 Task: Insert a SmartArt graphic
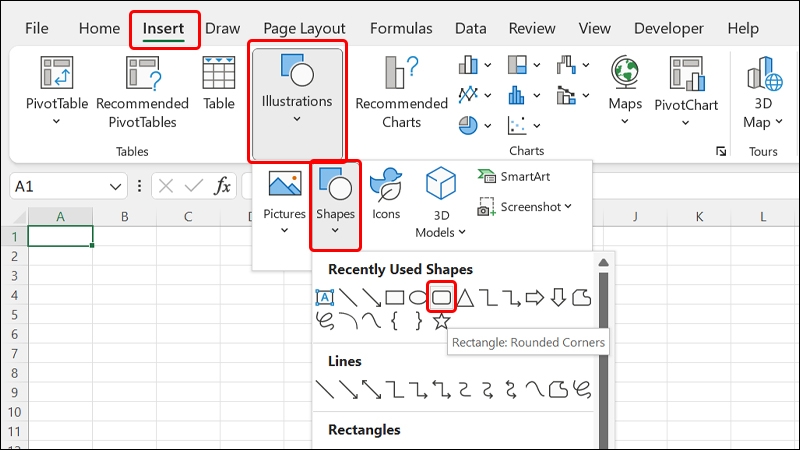point(514,177)
